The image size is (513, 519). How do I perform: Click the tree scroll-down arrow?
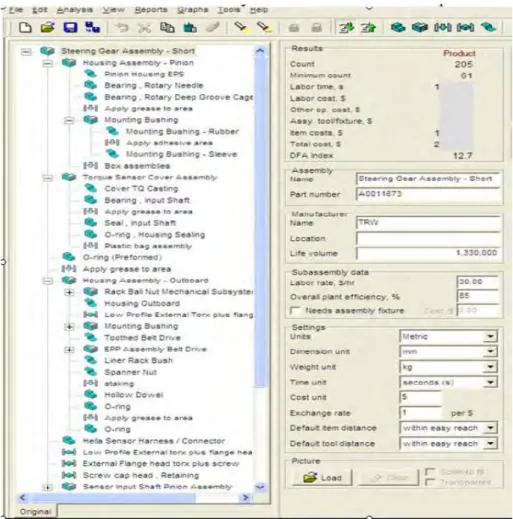(260, 487)
